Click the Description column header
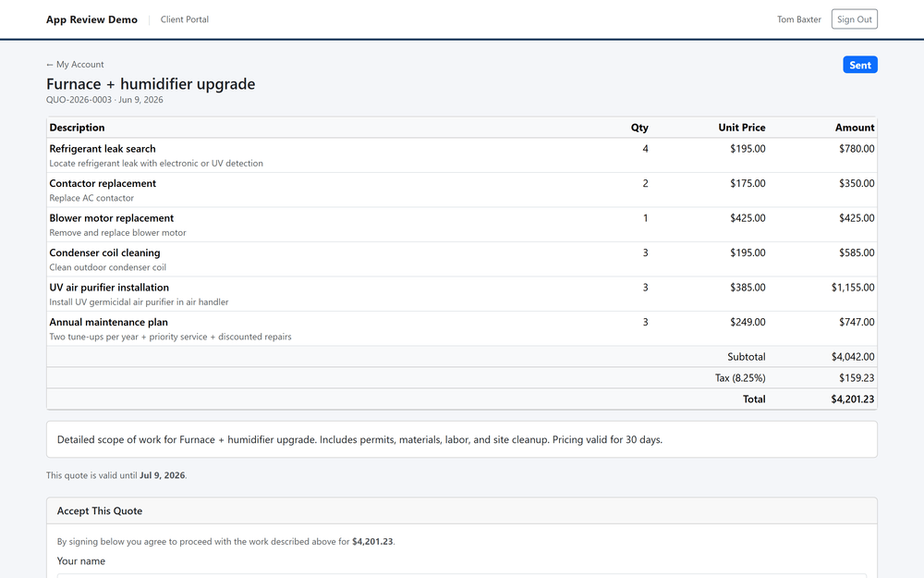 (78, 128)
